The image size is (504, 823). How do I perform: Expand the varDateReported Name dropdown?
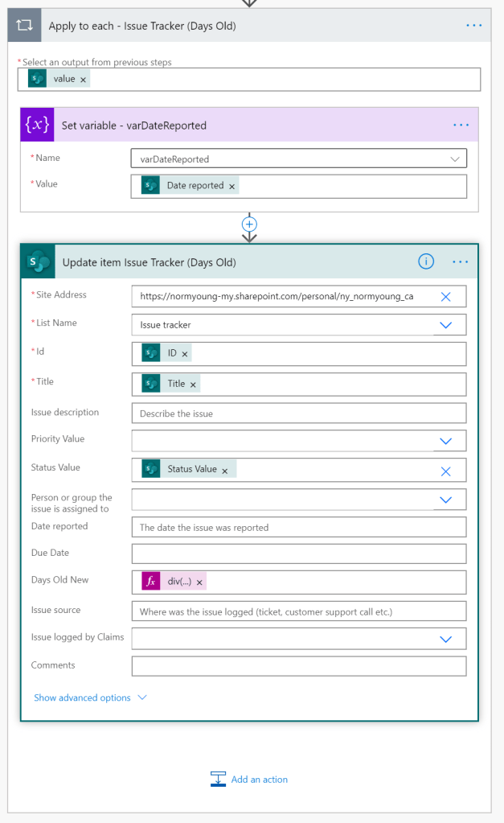click(456, 158)
